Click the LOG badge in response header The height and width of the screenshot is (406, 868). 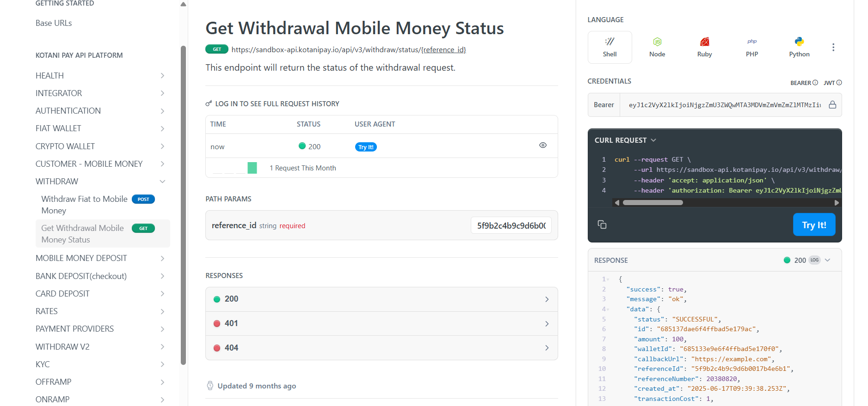[814, 260]
